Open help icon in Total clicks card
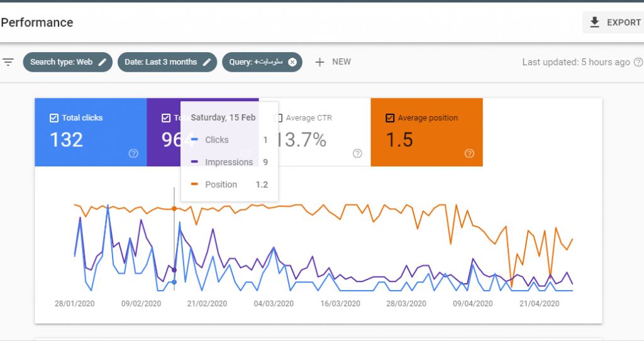 (x=133, y=153)
